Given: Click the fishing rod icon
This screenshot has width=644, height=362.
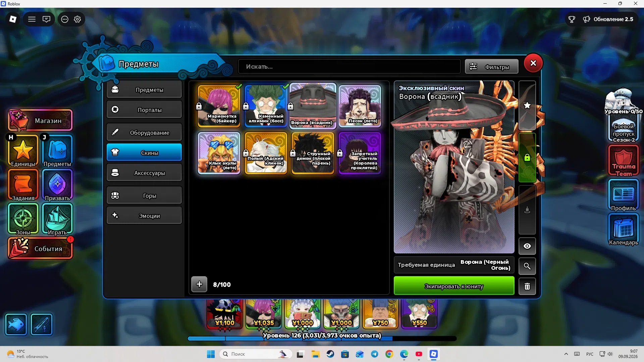Looking at the screenshot, I should click(42, 324).
